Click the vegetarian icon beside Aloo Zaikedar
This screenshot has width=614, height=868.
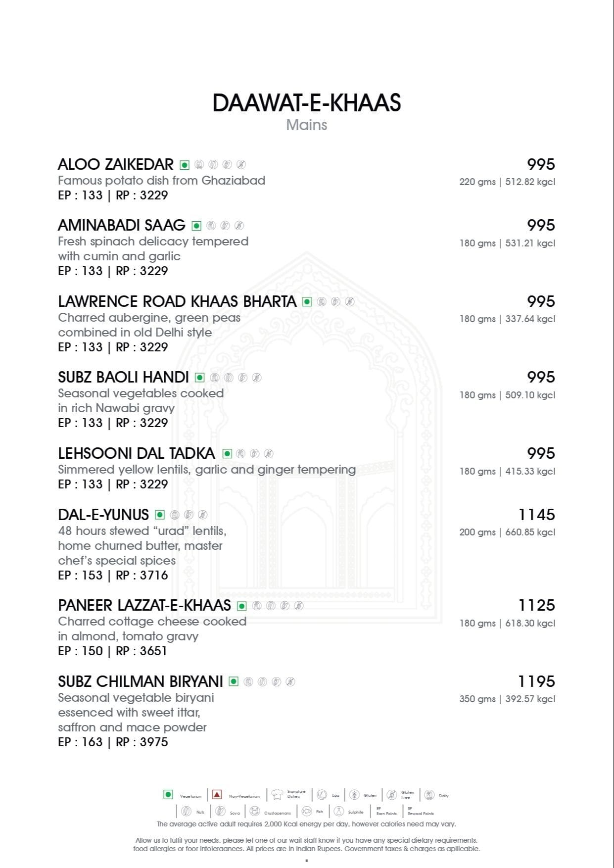tap(185, 165)
